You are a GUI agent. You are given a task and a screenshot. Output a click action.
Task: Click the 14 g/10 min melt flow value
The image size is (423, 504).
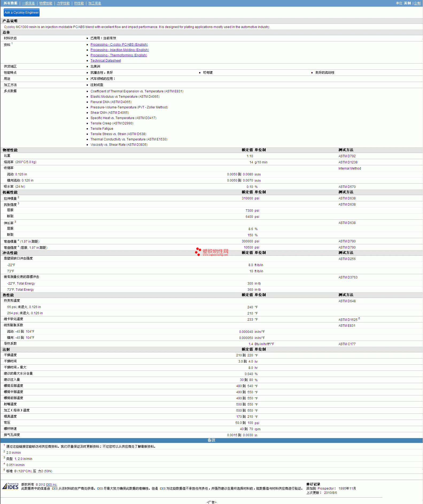[x=258, y=162]
